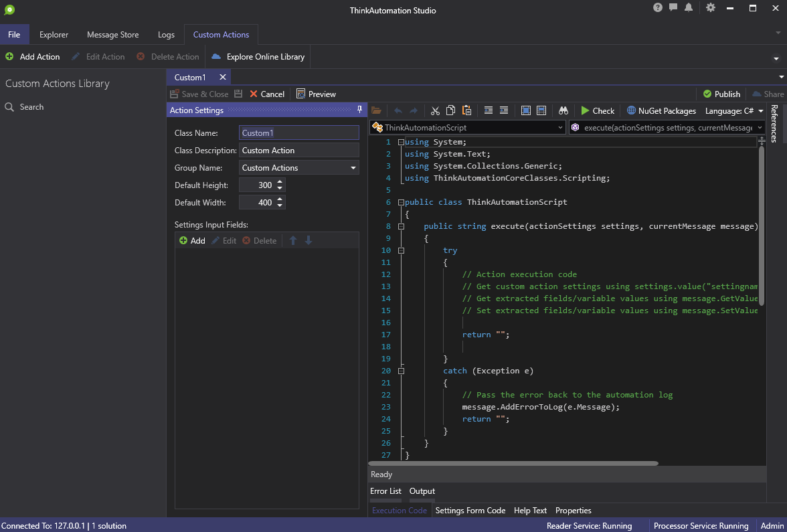Click the Default Width value field

(x=257, y=203)
